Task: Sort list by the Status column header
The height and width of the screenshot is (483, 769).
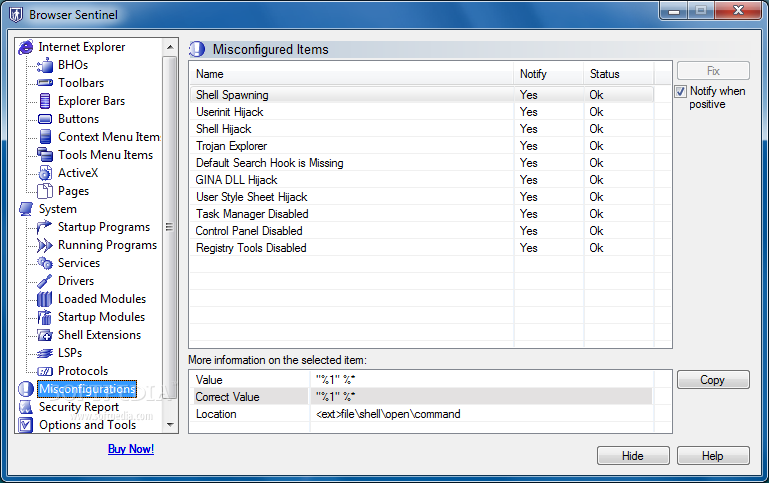Action: [x=618, y=74]
